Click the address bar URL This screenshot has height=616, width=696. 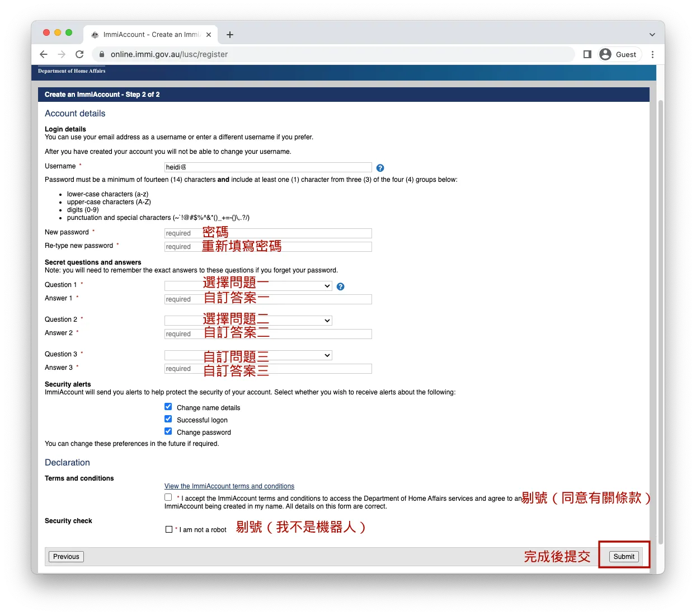coord(169,54)
